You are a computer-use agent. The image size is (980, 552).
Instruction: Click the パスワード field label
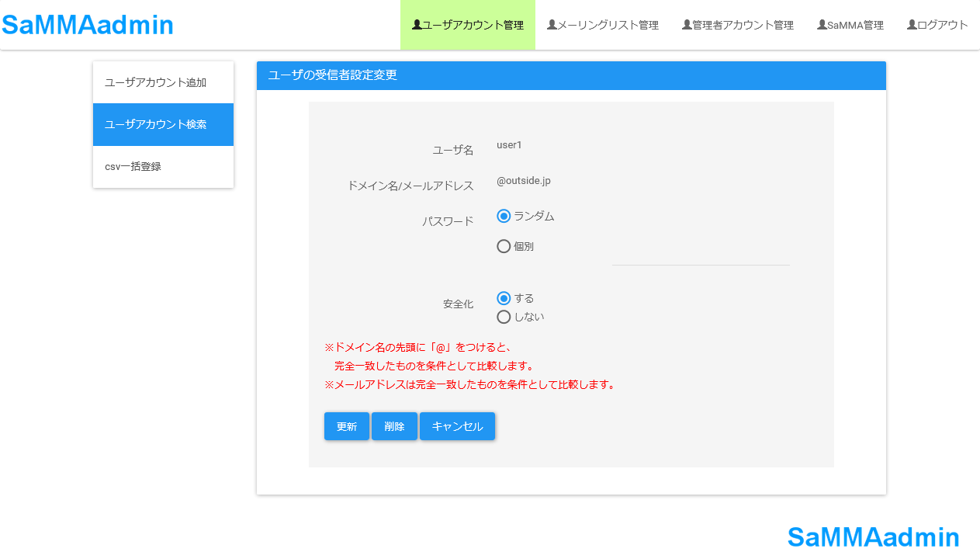[x=448, y=221]
